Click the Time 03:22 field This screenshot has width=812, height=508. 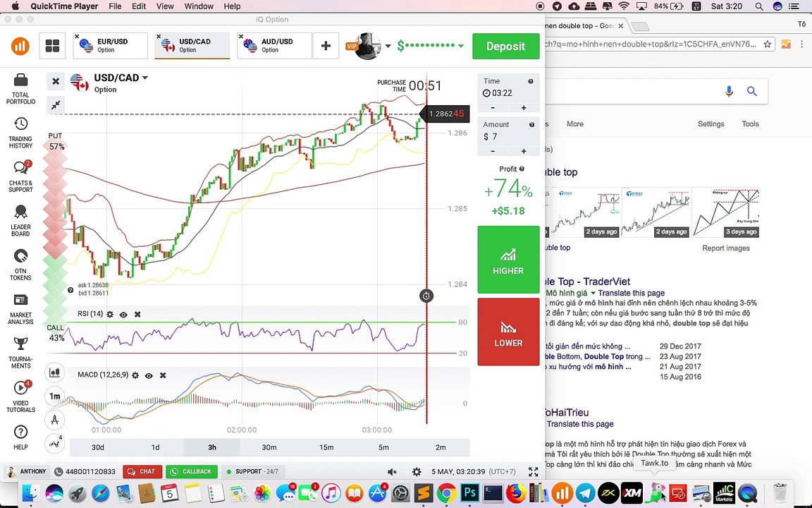click(x=508, y=88)
